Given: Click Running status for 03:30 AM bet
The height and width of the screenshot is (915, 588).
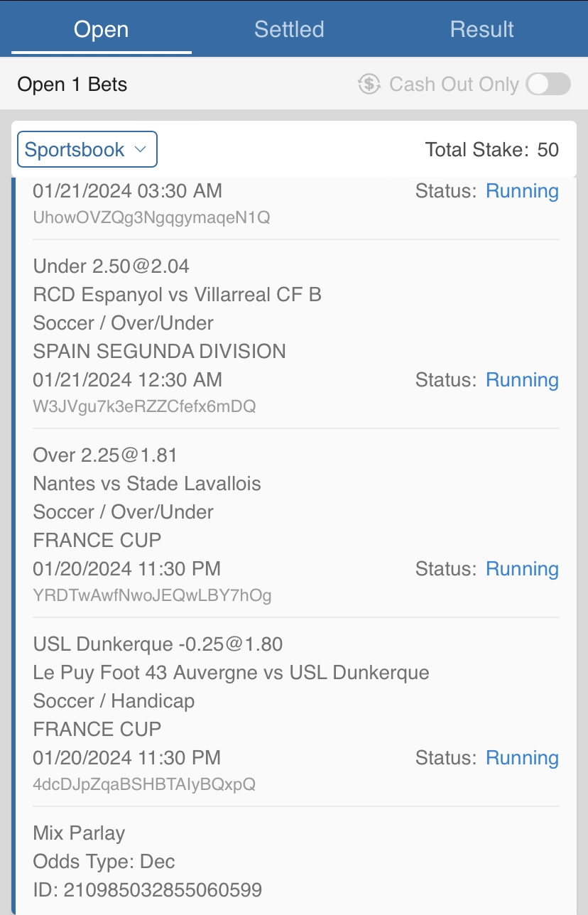Looking at the screenshot, I should 522,191.
